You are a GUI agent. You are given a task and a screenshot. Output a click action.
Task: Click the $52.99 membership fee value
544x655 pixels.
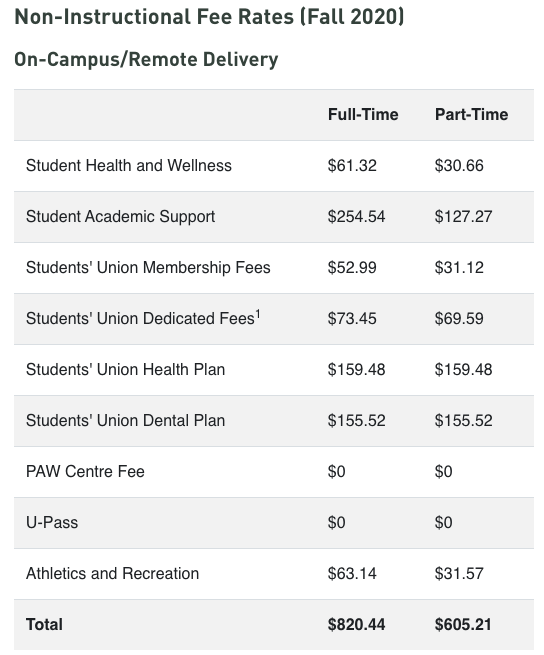[x=352, y=267]
